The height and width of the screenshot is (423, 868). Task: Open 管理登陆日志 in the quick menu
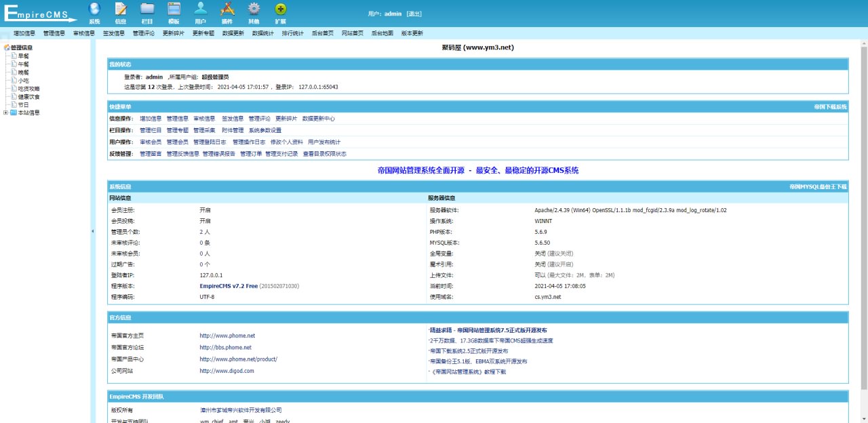coord(210,142)
